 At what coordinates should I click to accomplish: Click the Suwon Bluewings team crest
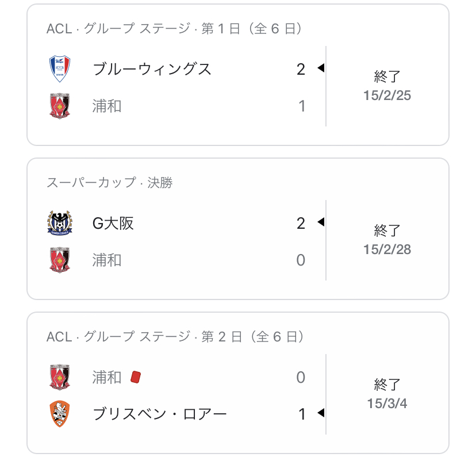coord(60,69)
